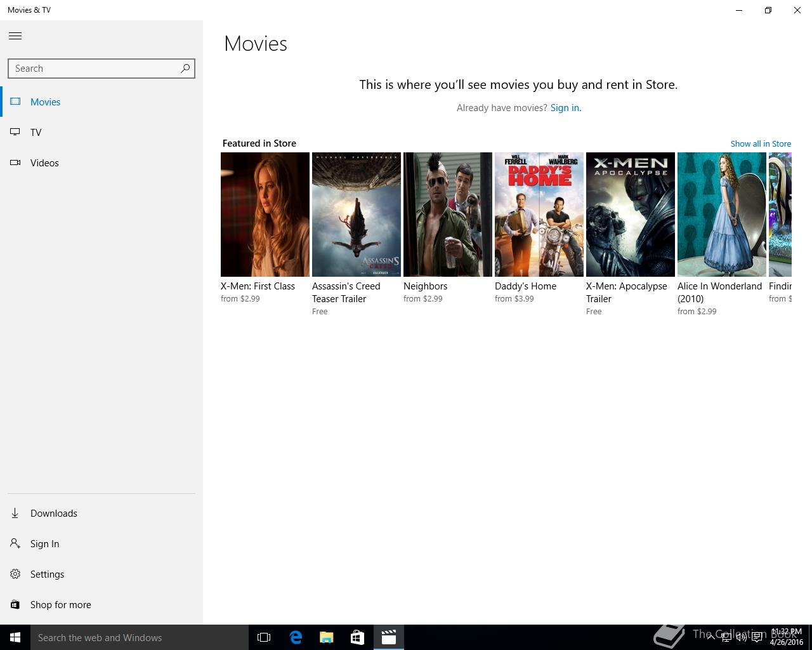The width and height of the screenshot is (812, 650).
Task: Click the Settings gear icon
Action: (15, 574)
